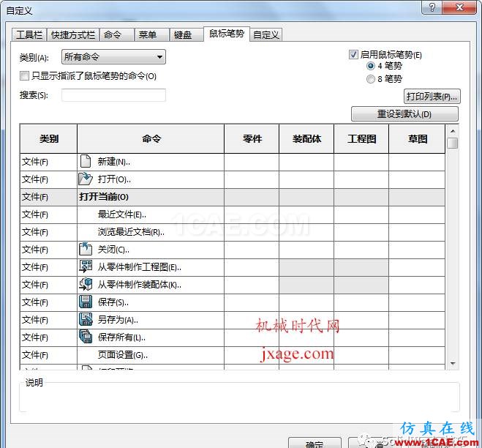Click the 搜索(S) input field
Screen dimensions: 482x448
tap(113, 95)
